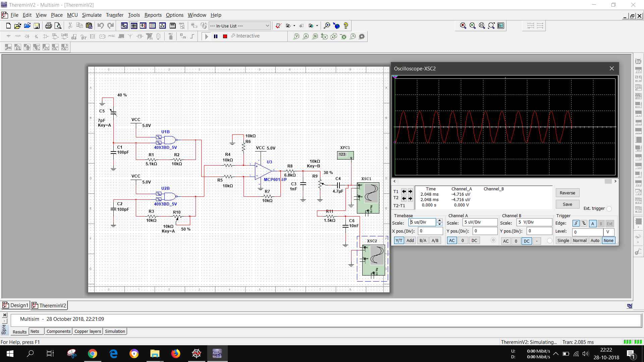This screenshot has height=362, width=644.
Task: Toggle the Ext. trigger radio button
Action: (x=609, y=208)
